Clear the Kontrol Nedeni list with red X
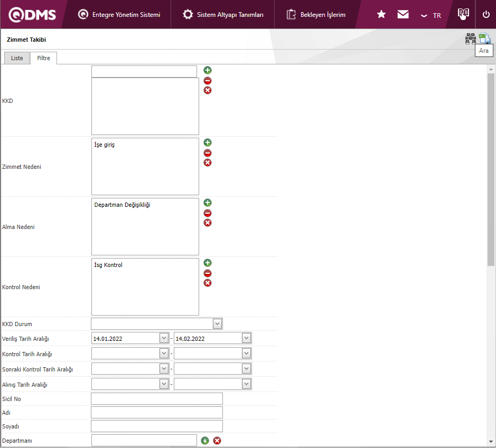496x448 pixels. 208,283
